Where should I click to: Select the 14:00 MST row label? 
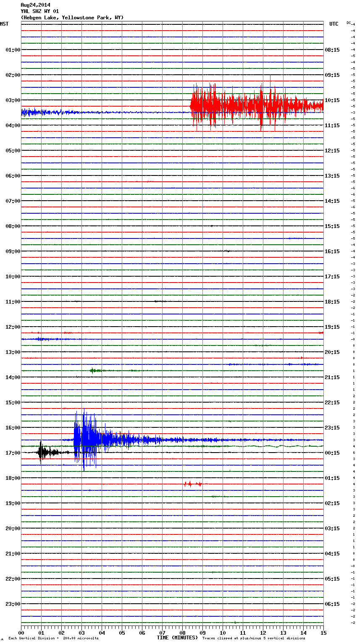13,377
